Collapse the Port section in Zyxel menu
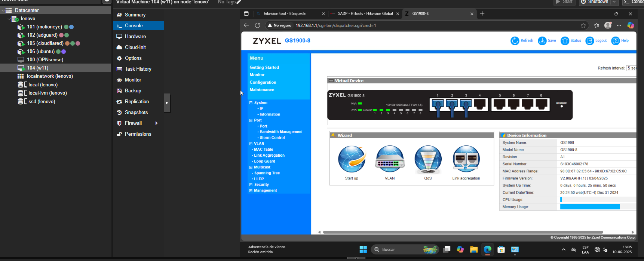Screen dimensions: 644x261 [x=251, y=120]
